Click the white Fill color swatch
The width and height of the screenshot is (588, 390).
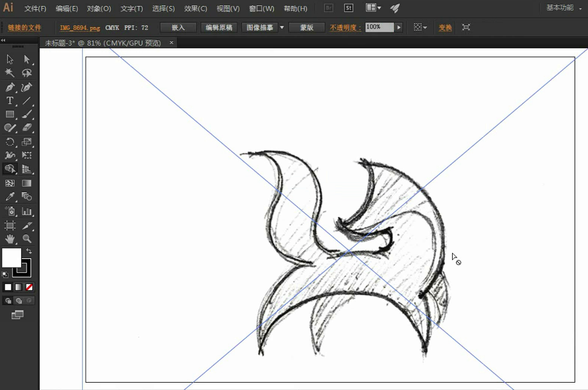point(12,258)
